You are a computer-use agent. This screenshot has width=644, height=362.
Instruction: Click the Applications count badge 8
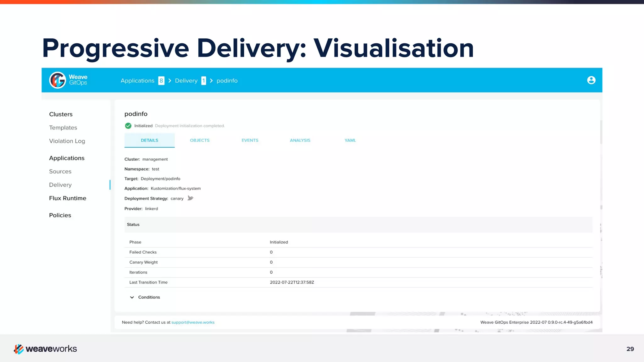click(x=161, y=81)
